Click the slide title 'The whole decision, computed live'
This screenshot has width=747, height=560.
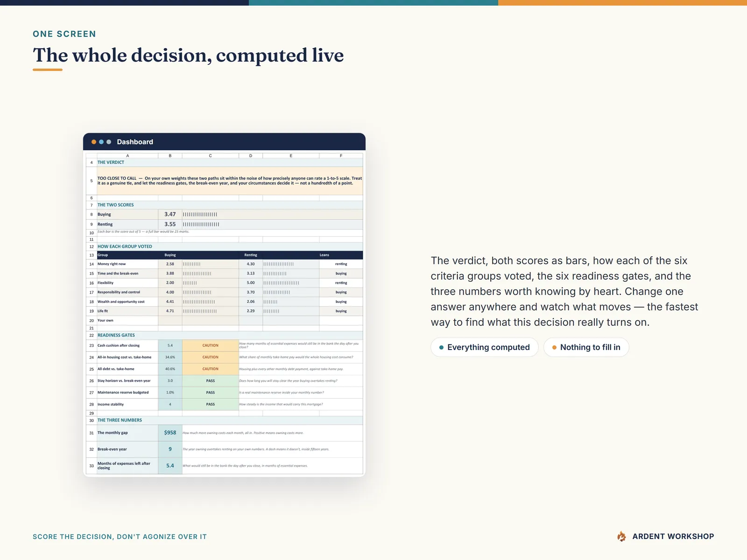[x=188, y=55]
